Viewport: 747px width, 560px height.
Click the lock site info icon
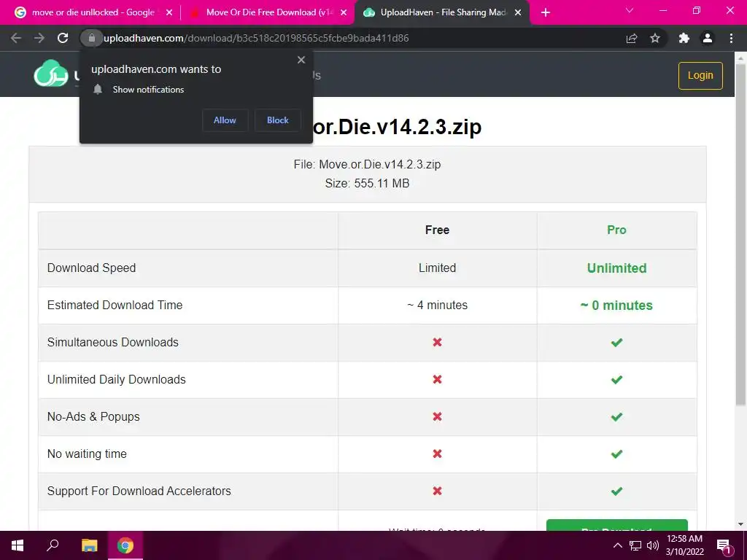point(91,38)
